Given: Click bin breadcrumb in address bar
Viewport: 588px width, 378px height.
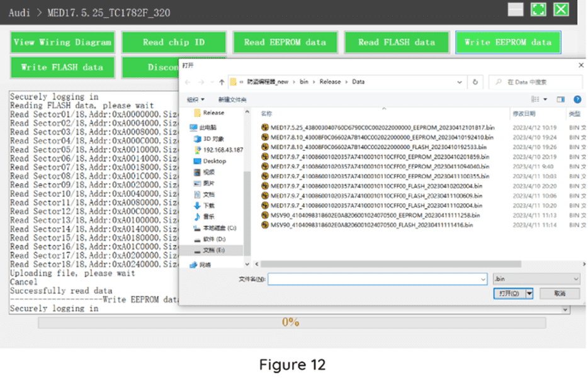Looking at the screenshot, I should click(x=304, y=82).
